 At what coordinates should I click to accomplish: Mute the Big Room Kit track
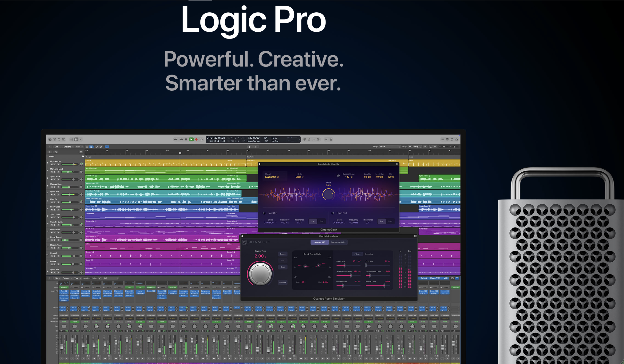pos(52,164)
